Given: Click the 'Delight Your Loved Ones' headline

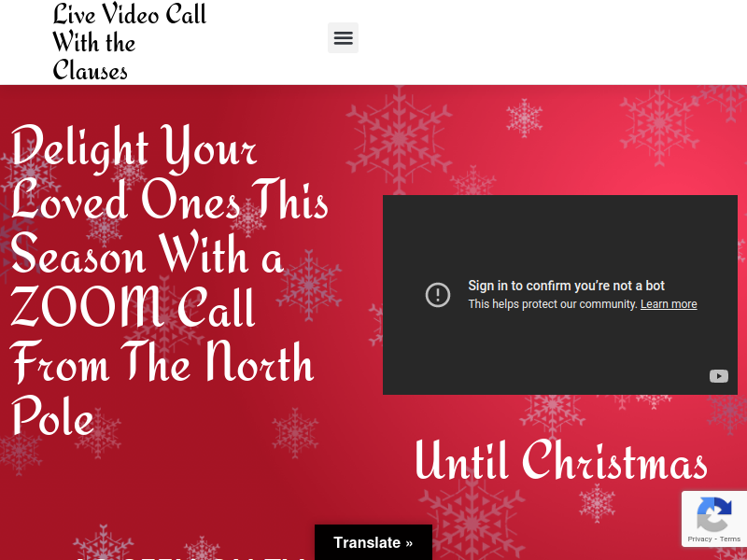Looking at the screenshot, I should (x=170, y=280).
